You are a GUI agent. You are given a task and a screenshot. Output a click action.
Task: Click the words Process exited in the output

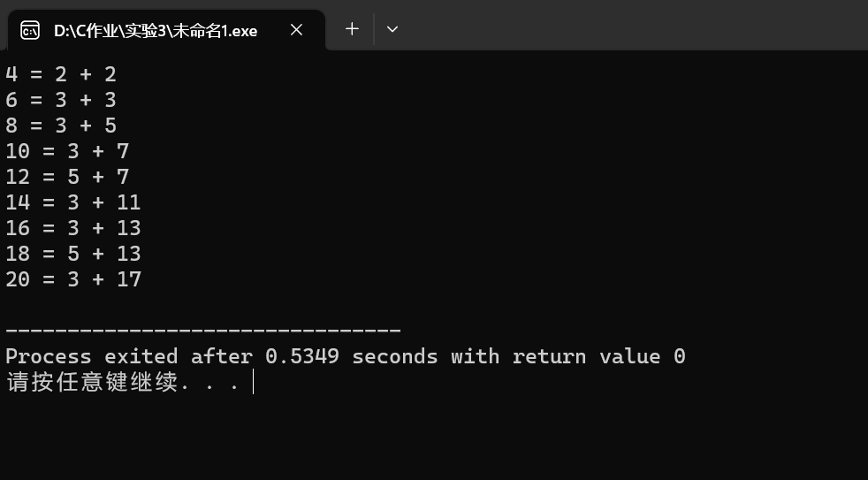click(x=92, y=356)
